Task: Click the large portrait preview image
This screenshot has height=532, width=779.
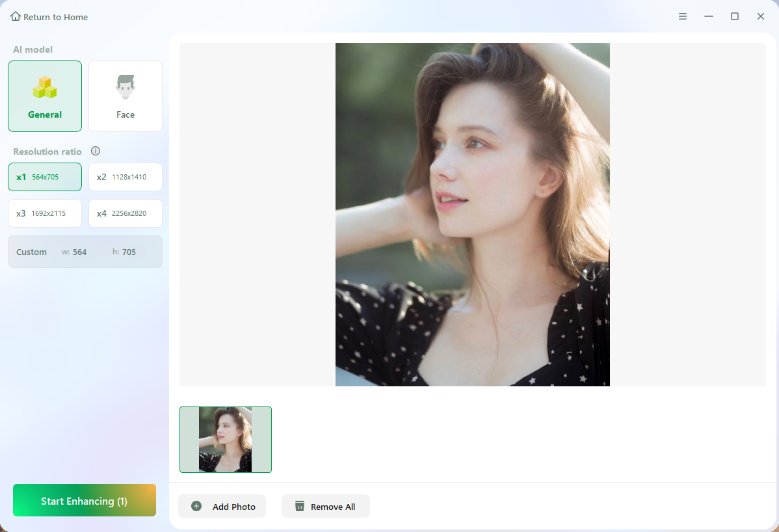Action: pyautogui.click(x=473, y=214)
